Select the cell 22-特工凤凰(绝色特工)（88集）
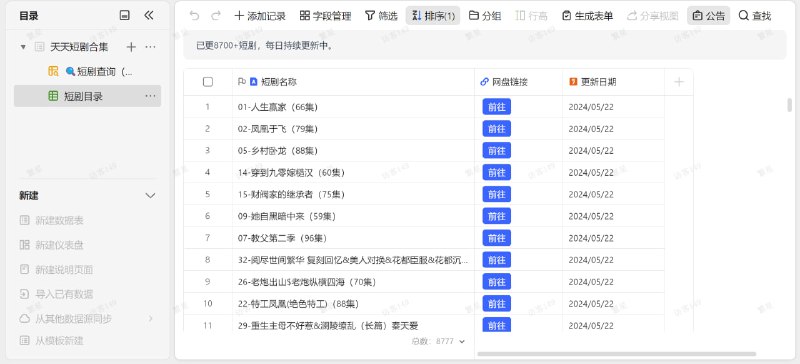 click(x=353, y=303)
